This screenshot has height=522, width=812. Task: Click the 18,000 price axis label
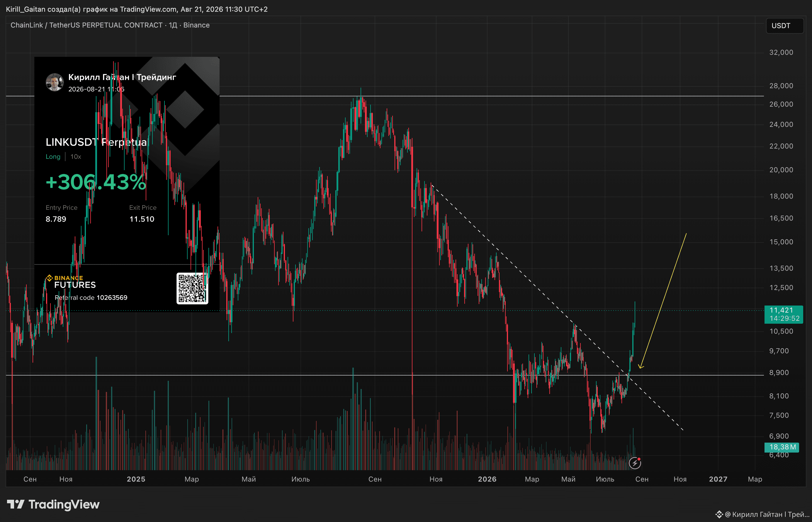pos(781,196)
